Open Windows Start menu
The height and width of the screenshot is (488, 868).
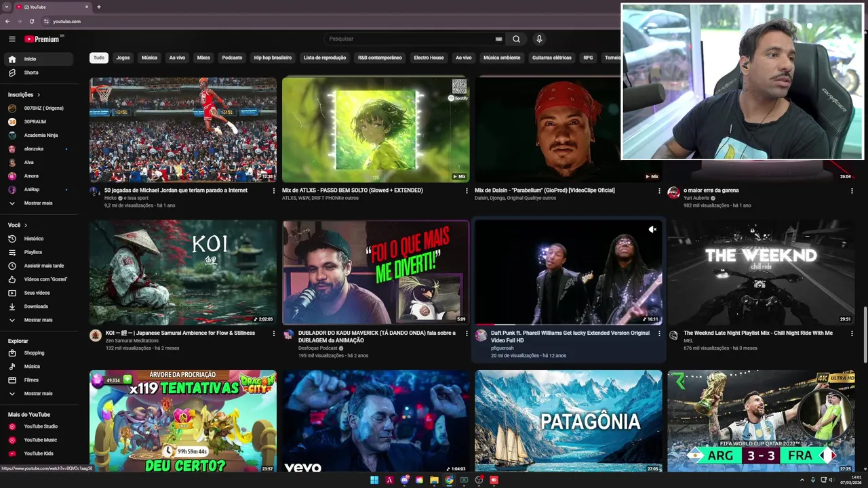point(374,480)
